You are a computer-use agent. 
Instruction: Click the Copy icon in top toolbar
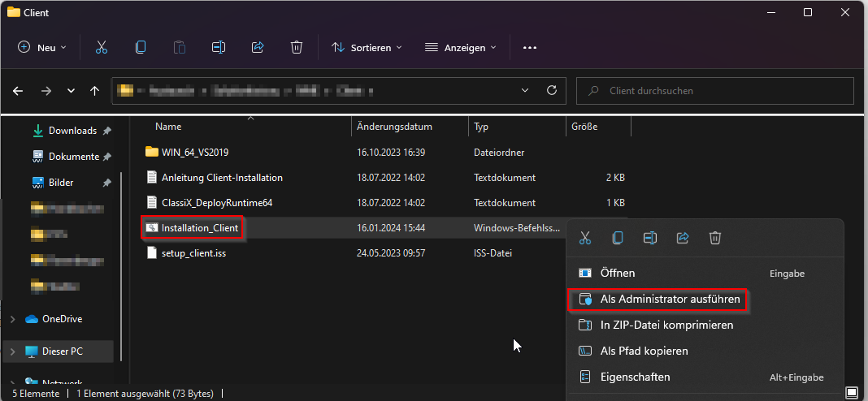click(141, 48)
